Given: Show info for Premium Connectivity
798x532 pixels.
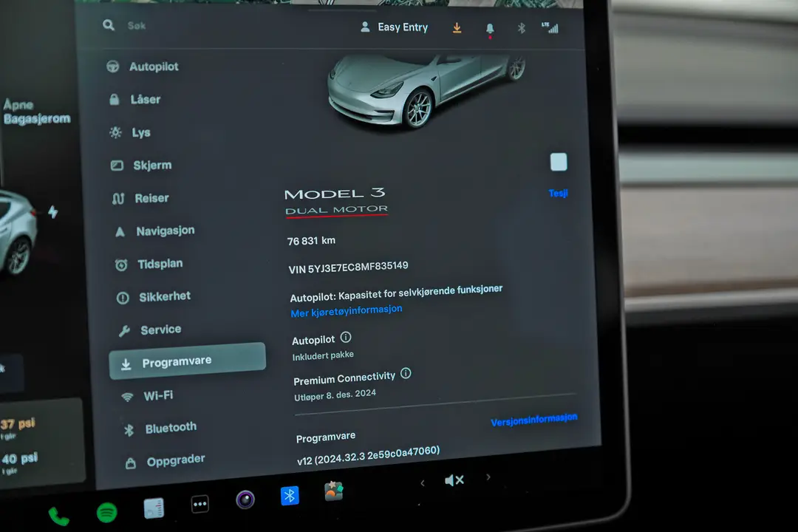Looking at the screenshot, I should coord(406,373).
